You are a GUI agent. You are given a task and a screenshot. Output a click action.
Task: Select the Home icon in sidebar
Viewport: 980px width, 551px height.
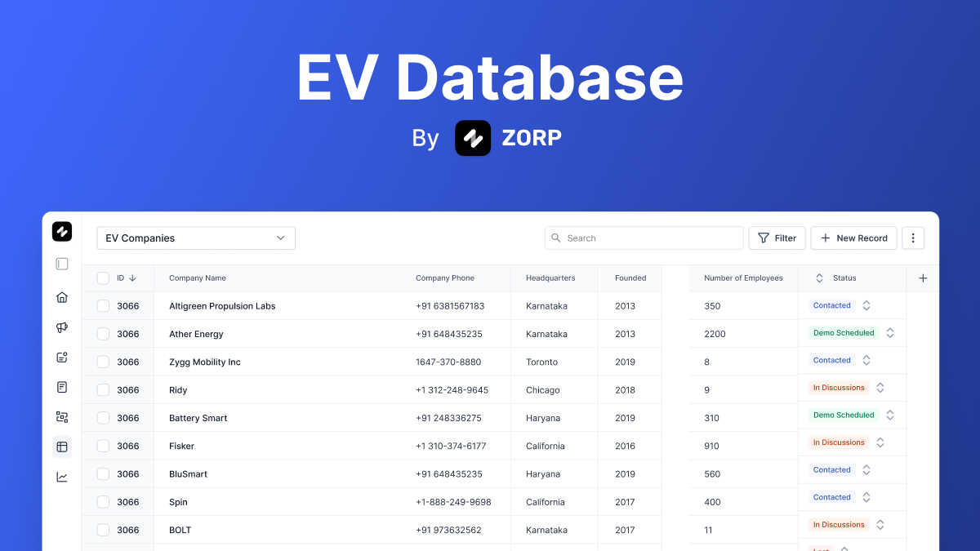62,297
